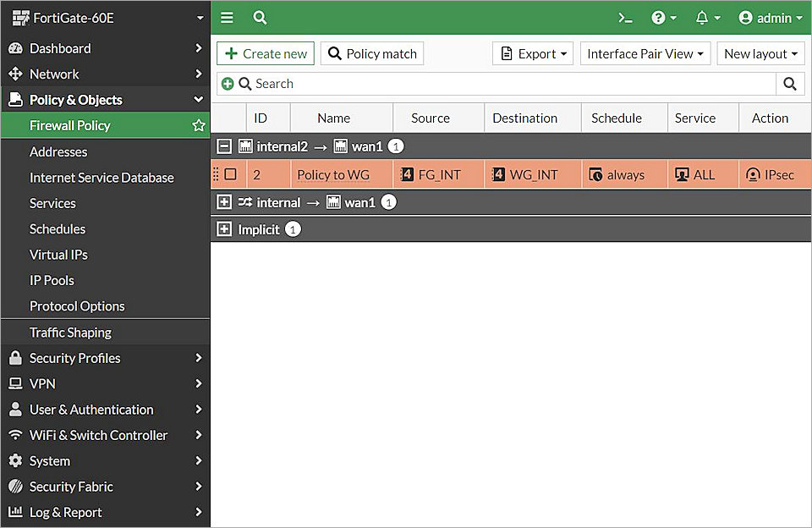Open the Interface Pair View dropdown
The width and height of the screenshot is (812, 528).
[645, 53]
